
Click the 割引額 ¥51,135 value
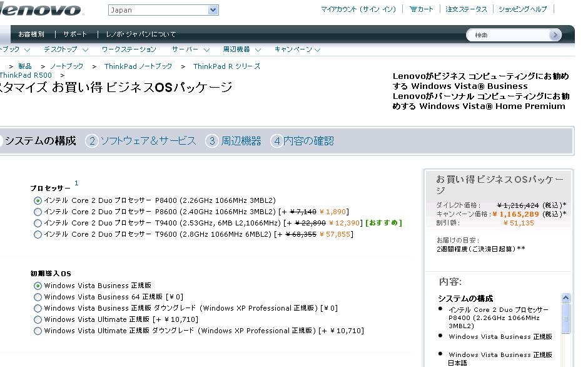tap(519, 223)
